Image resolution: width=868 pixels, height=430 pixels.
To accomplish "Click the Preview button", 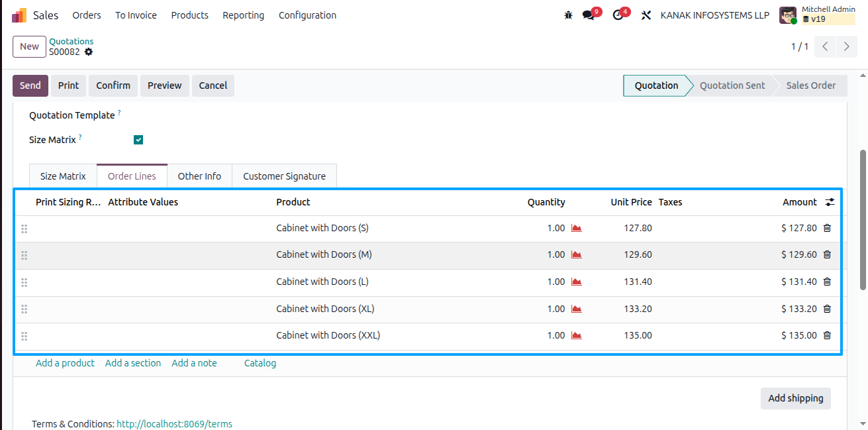I will tap(165, 85).
